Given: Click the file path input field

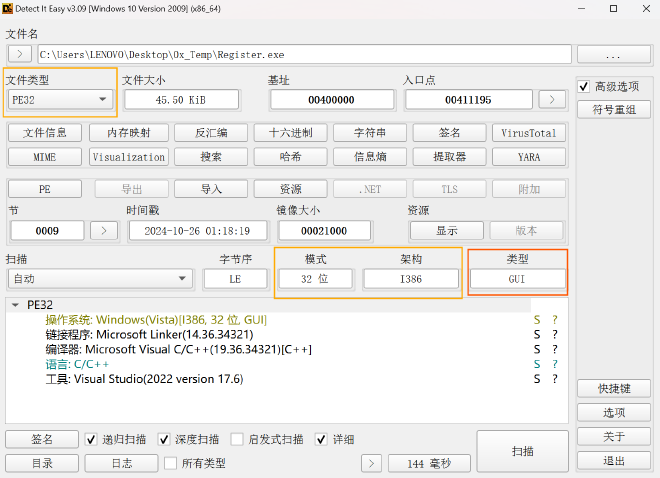Looking at the screenshot, I should click(x=304, y=54).
